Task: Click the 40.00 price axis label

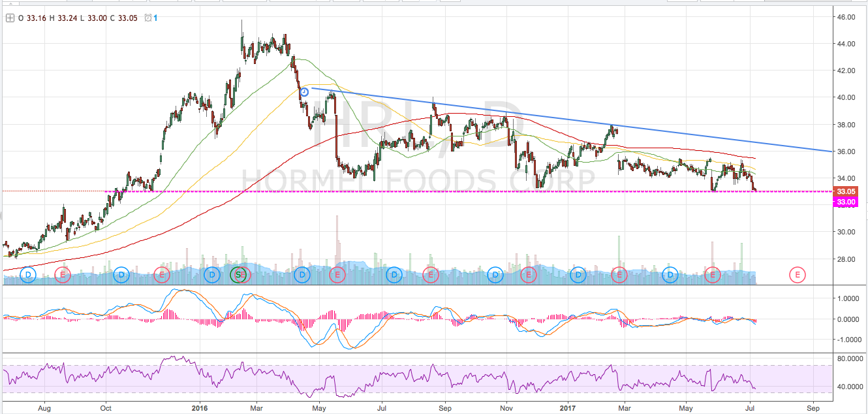Action: [x=846, y=97]
